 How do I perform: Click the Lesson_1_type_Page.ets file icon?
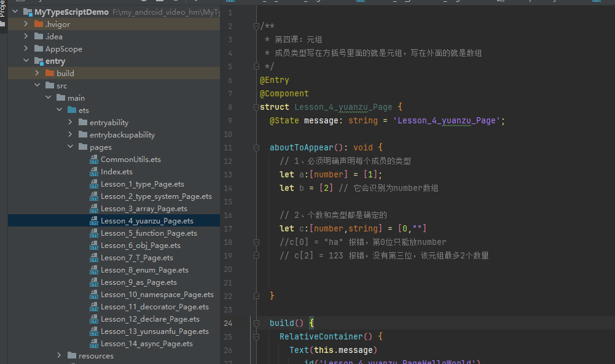click(x=94, y=184)
